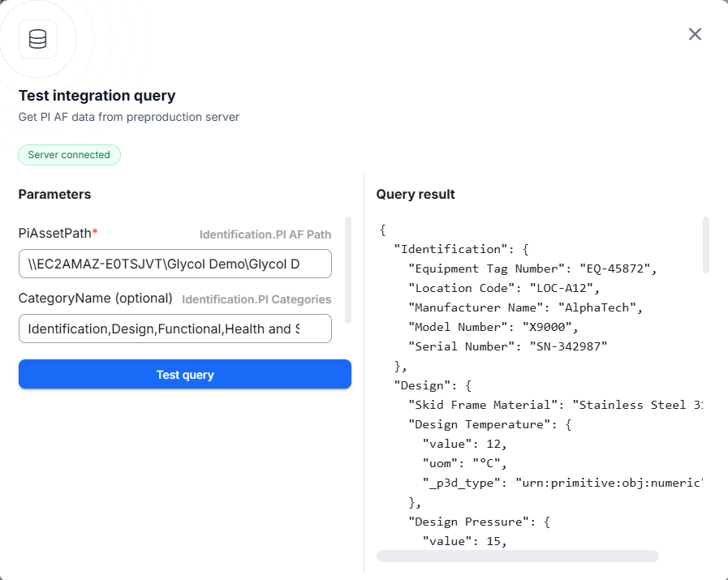Viewport: 728px width, 580px height.
Task: Click the Server connected status badge
Action: click(x=69, y=155)
